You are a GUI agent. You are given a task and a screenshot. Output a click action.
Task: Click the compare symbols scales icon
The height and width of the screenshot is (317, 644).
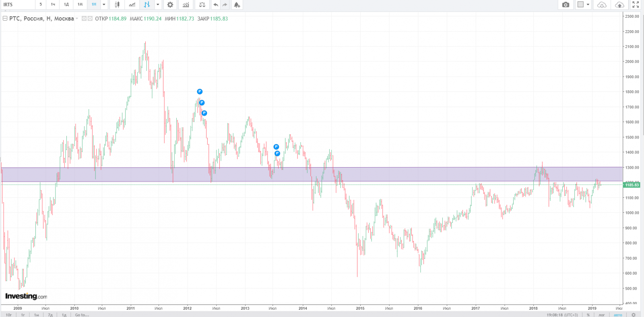pos(202,5)
